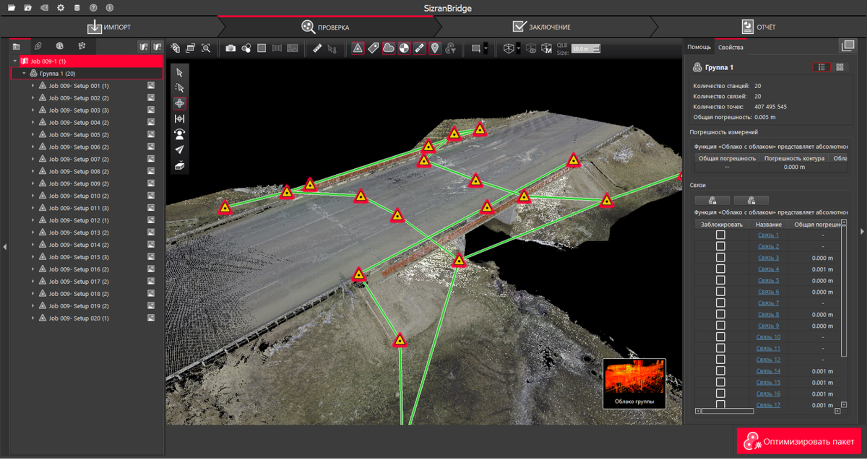Select the fly mode paper-plane tool

click(x=179, y=149)
